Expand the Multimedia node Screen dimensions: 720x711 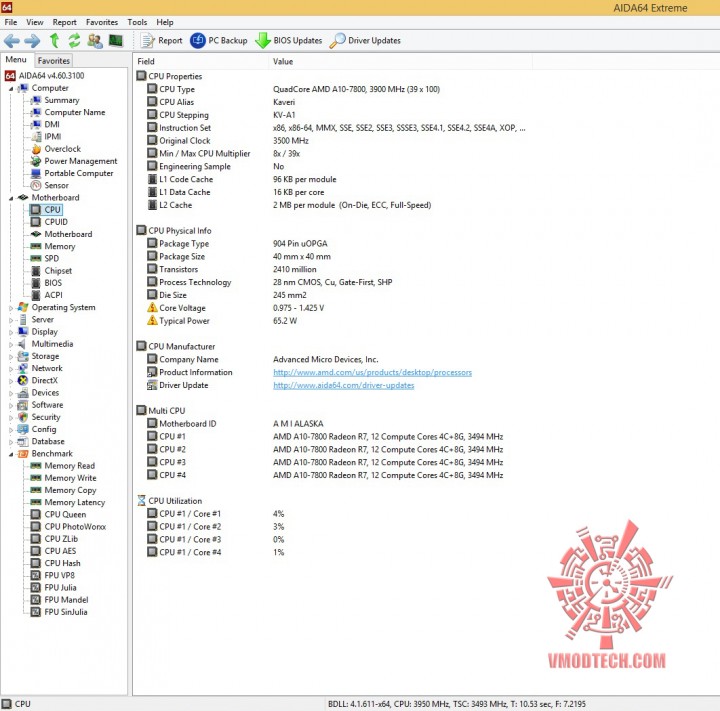(x=11, y=344)
